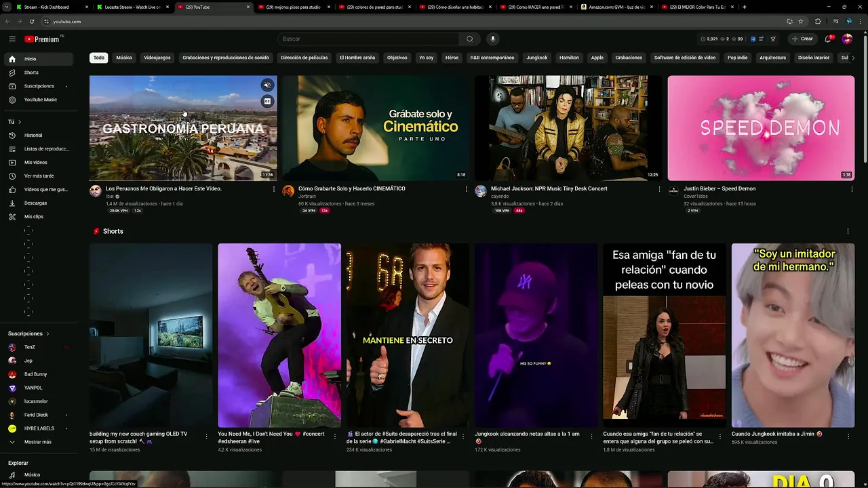Viewport: 868px width, 488px height.
Task: Select the Arquitectura filter chip
Action: 772,58
